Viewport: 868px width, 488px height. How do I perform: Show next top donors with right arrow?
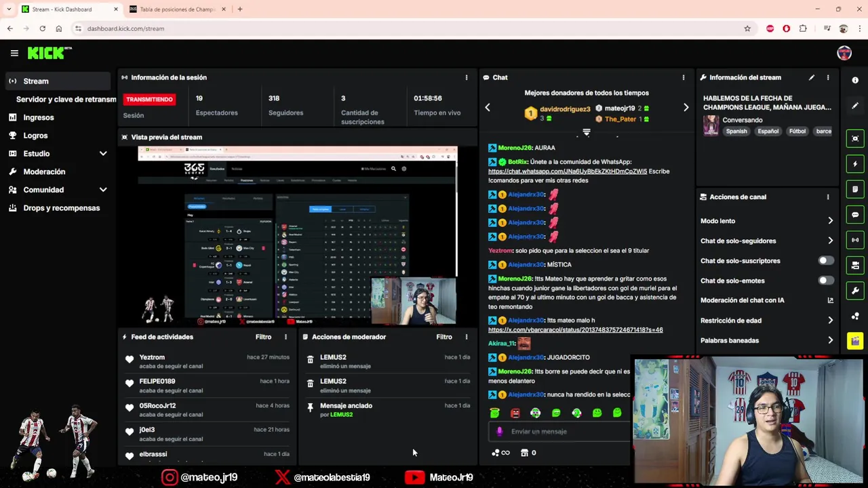tap(686, 107)
